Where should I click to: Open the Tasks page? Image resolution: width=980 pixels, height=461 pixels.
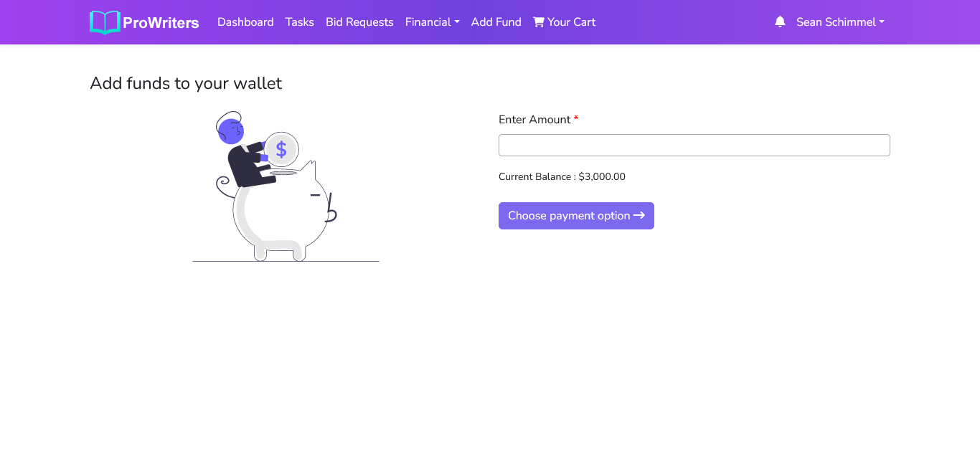(300, 22)
